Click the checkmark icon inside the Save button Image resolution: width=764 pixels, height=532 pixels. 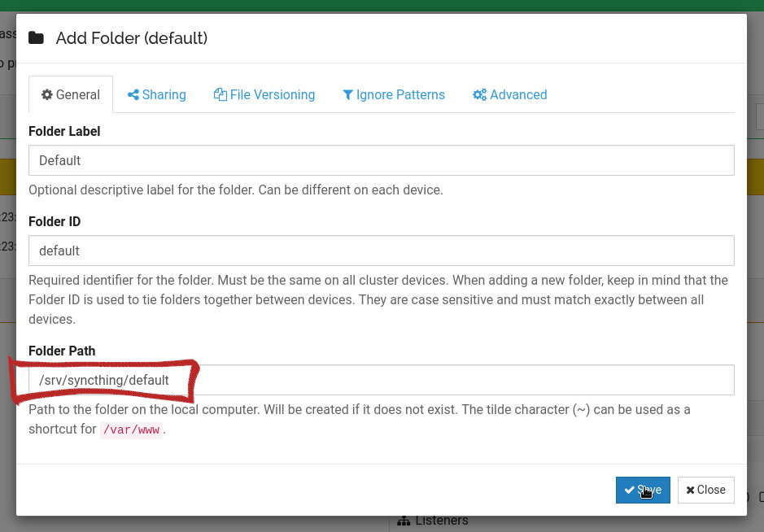click(x=630, y=490)
